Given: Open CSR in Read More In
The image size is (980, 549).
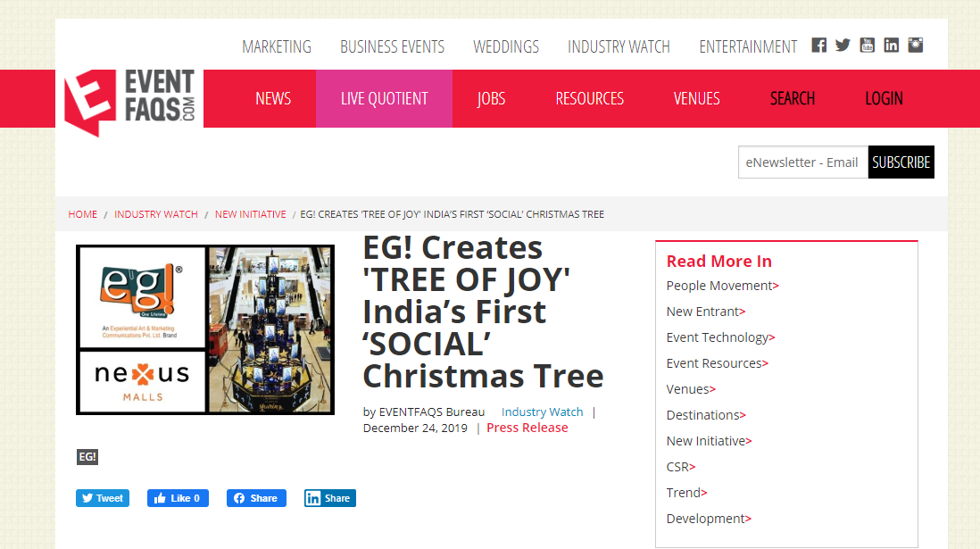Looking at the screenshot, I should pyautogui.click(x=681, y=467).
